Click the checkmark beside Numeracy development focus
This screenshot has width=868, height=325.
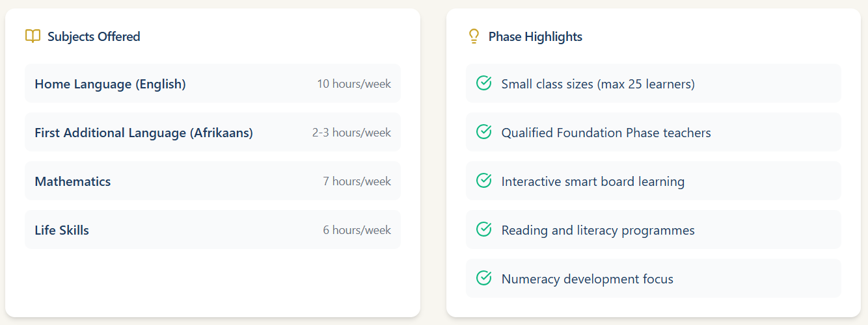pyautogui.click(x=483, y=278)
